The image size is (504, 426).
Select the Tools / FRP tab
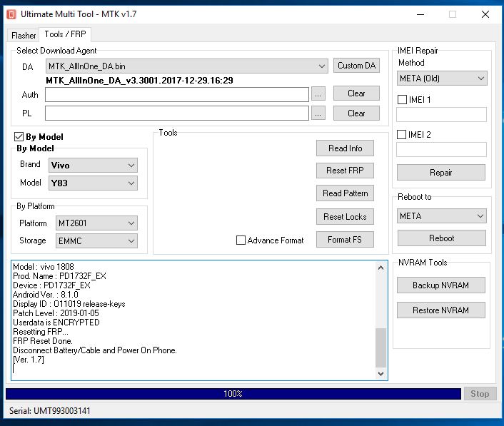(65, 34)
